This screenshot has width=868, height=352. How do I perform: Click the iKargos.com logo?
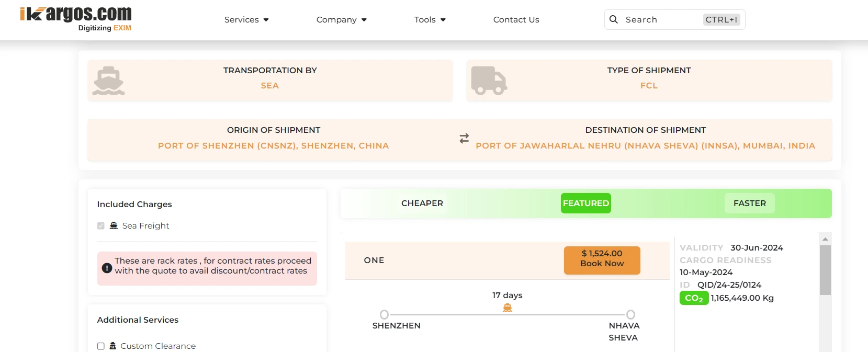(x=76, y=19)
